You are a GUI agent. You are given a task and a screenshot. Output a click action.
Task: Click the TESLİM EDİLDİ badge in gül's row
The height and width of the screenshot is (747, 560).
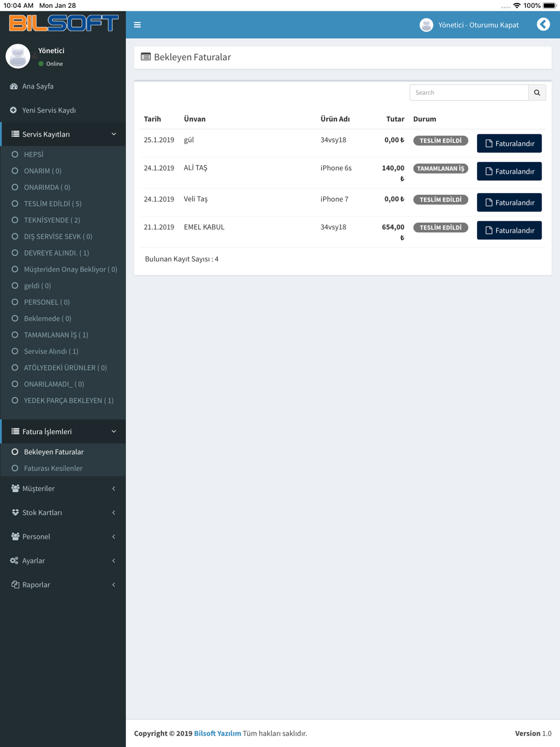pyautogui.click(x=441, y=141)
